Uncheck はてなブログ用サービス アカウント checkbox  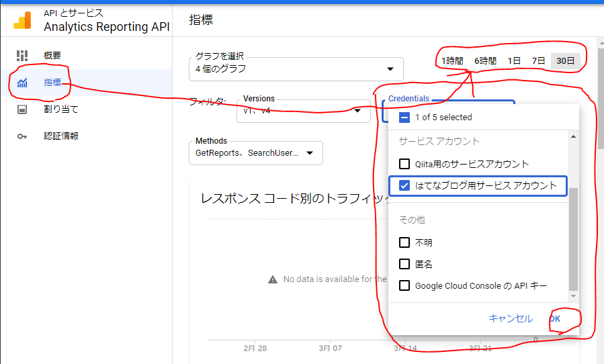tap(404, 185)
